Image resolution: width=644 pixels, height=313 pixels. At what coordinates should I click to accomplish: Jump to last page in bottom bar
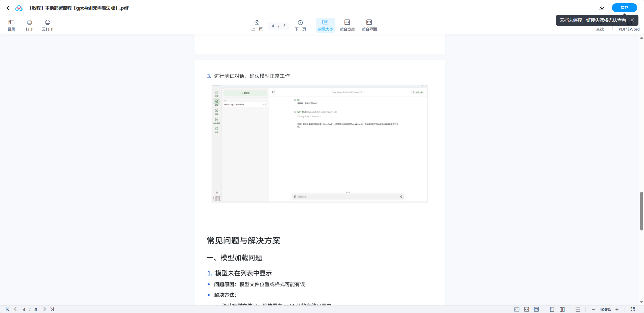tap(52, 309)
